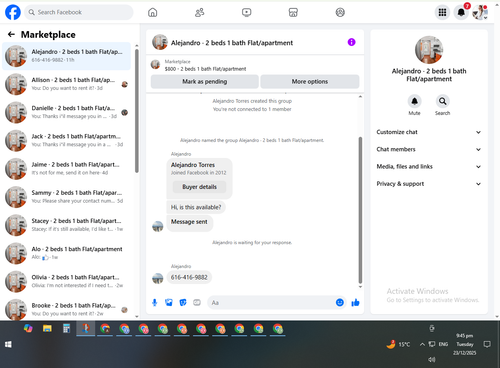The height and width of the screenshot is (368, 500).
Task: Click phone number message 616-416-9882
Action: click(x=189, y=277)
